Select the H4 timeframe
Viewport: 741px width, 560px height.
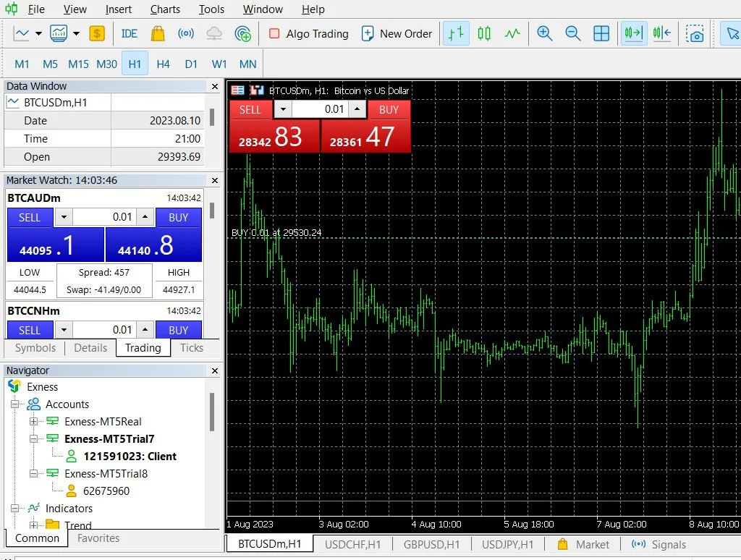(163, 64)
